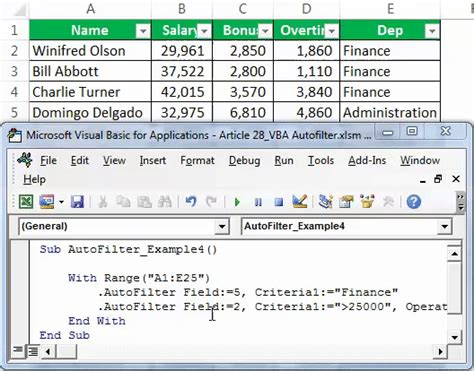Screen dimensions: 474x371
Task: Click the Paste clipboard icon
Action: click(x=145, y=202)
